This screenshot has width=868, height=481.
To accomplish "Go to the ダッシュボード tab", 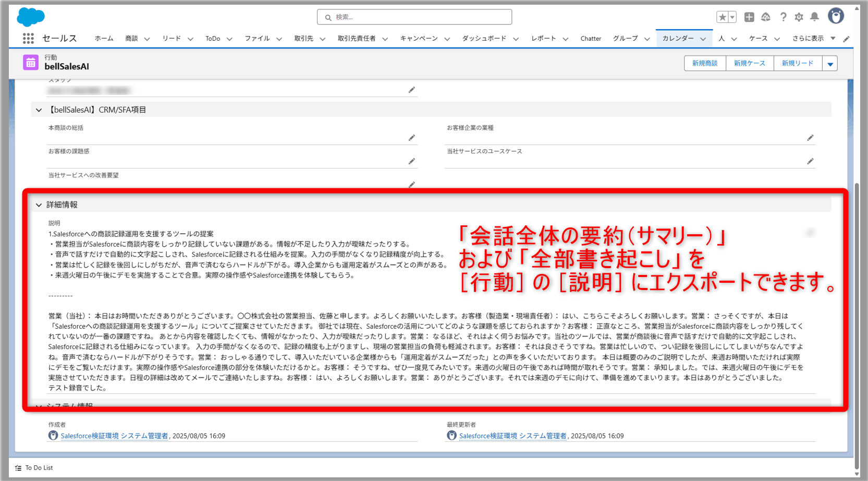I will tap(484, 39).
